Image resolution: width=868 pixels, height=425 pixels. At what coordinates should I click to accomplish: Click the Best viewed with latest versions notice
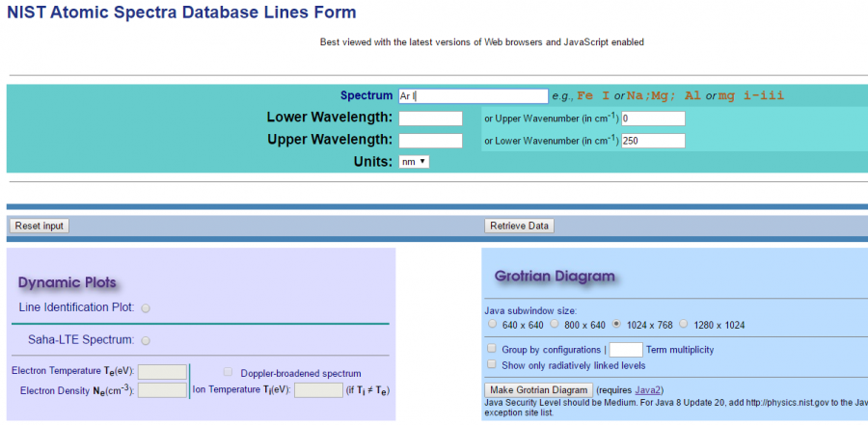(x=481, y=42)
